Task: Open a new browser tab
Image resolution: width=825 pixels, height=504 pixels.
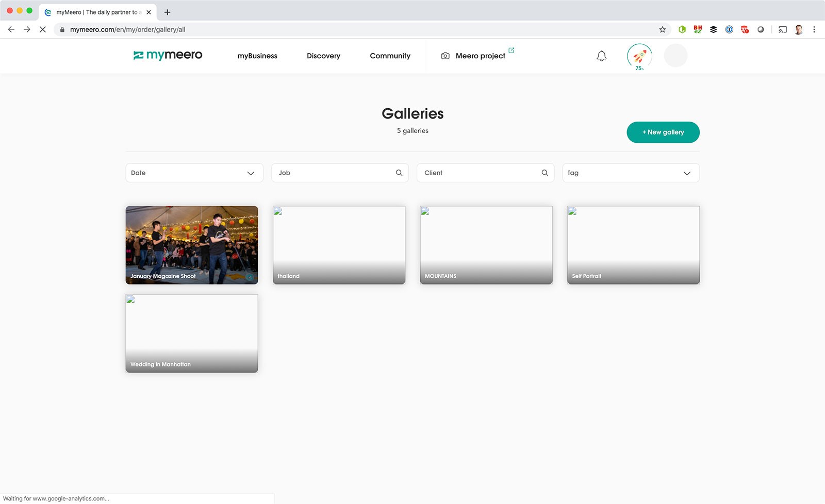Action: (x=167, y=12)
